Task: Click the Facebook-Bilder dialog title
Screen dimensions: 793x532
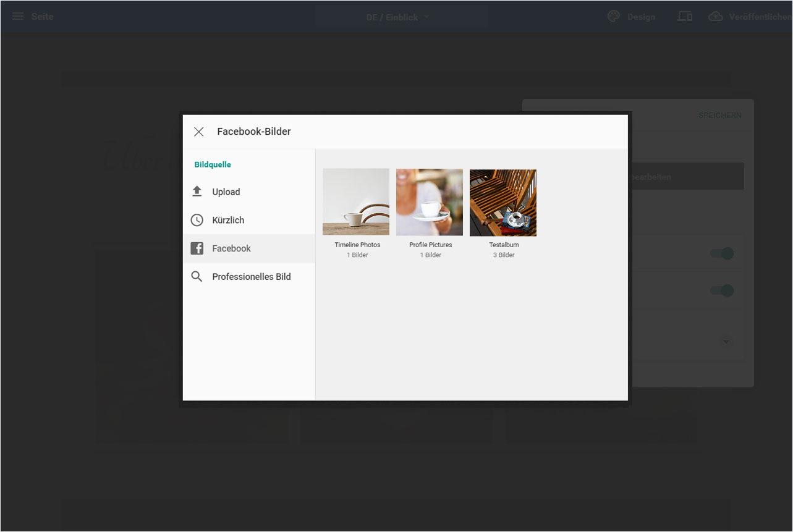Action: click(x=254, y=132)
